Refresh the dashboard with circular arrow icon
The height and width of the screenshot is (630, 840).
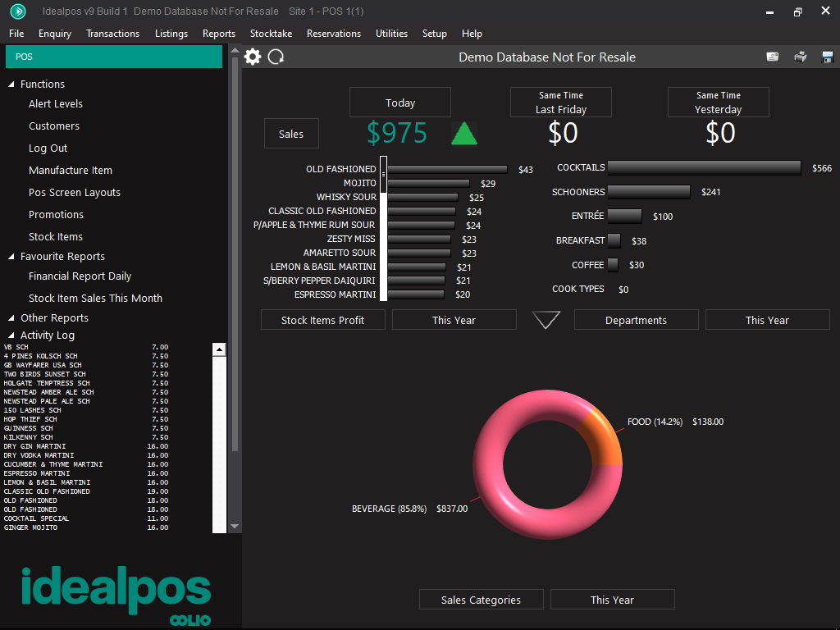276,57
